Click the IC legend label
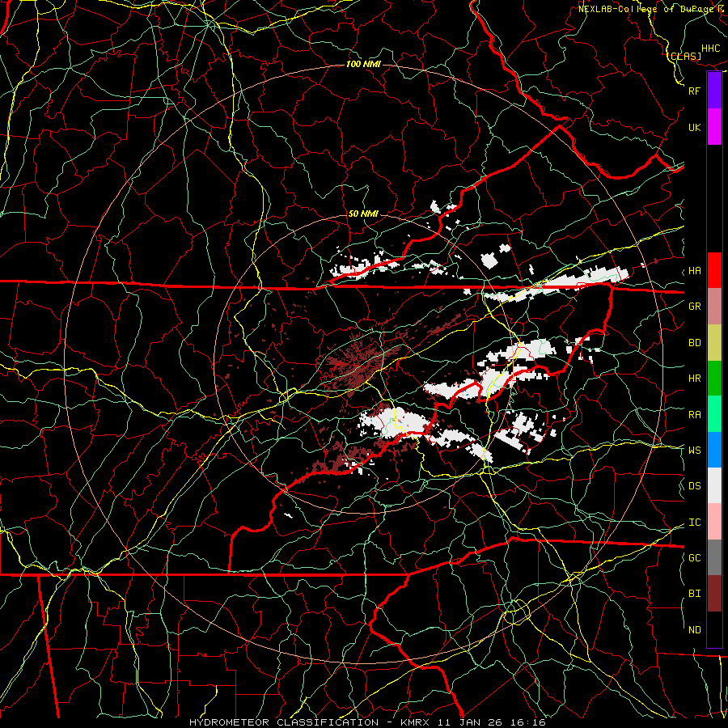Screen dimensions: 728x728 pos(695,523)
